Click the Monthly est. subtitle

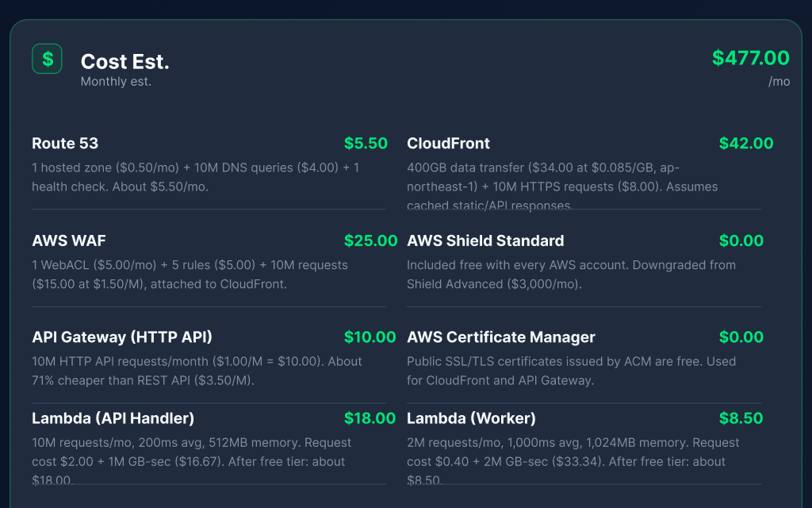tap(116, 82)
